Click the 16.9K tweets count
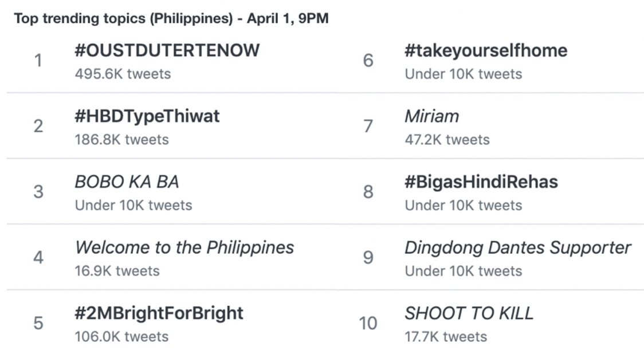The height and width of the screenshot is (362, 644). (x=117, y=271)
